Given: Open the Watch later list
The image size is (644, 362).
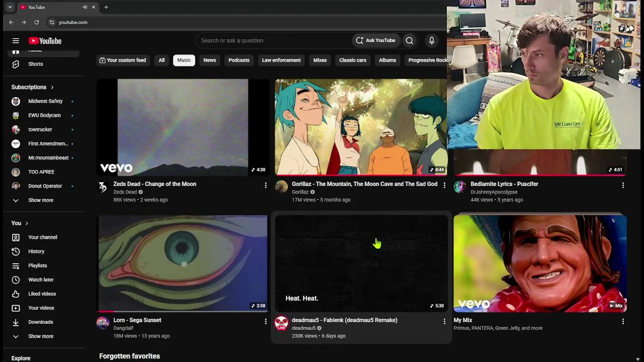Looking at the screenshot, I should 41,280.
